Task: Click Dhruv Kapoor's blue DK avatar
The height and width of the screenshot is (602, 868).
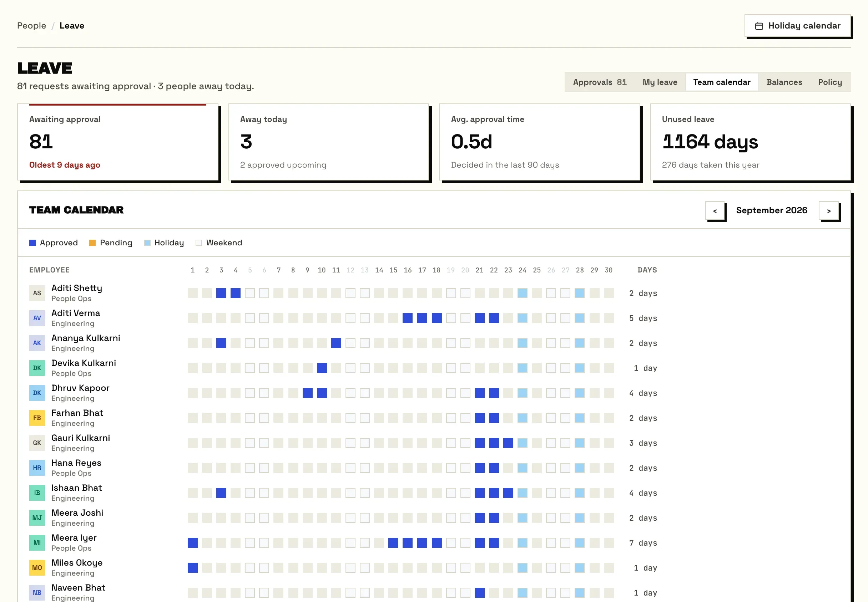Action: (37, 393)
